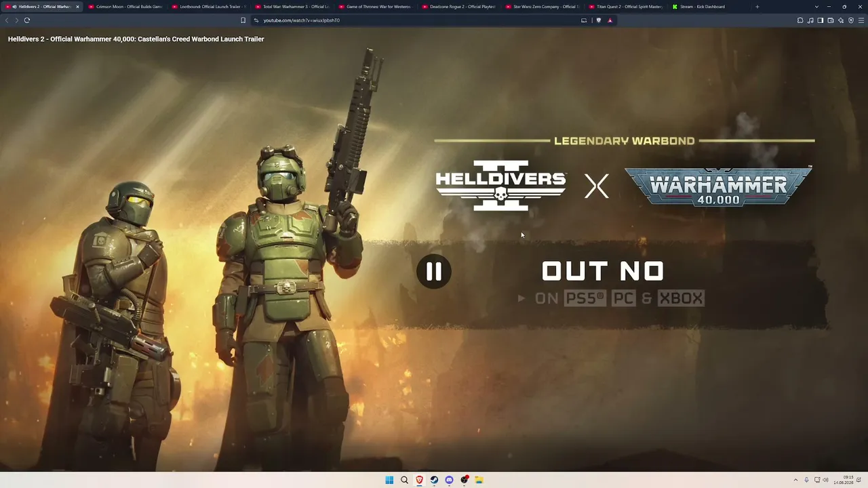Open the Windows Start menu
This screenshot has height=488, width=868.
pos(389,480)
